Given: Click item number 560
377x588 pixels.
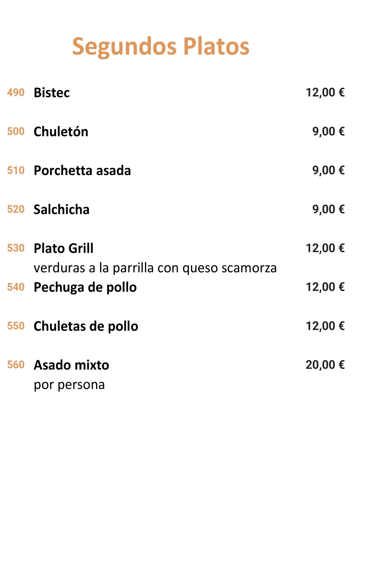Looking at the screenshot, I should 16,365.
